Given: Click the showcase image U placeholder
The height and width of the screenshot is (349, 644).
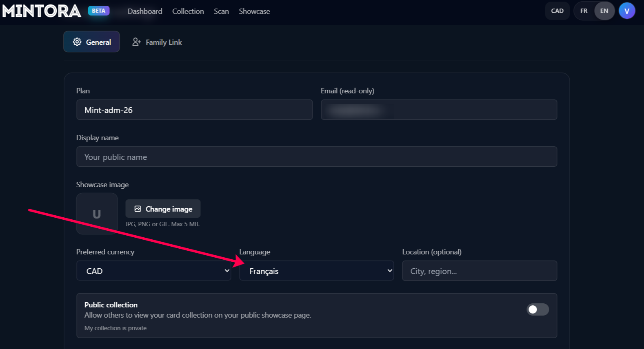Looking at the screenshot, I should point(97,214).
